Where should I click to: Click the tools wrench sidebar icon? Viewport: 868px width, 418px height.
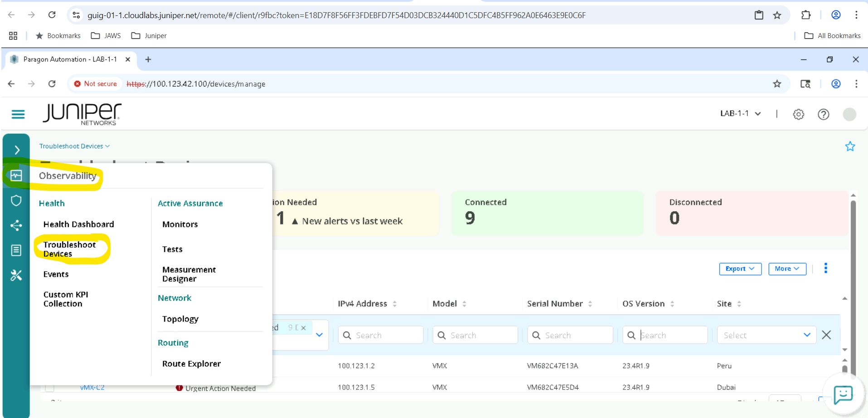coord(16,275)
